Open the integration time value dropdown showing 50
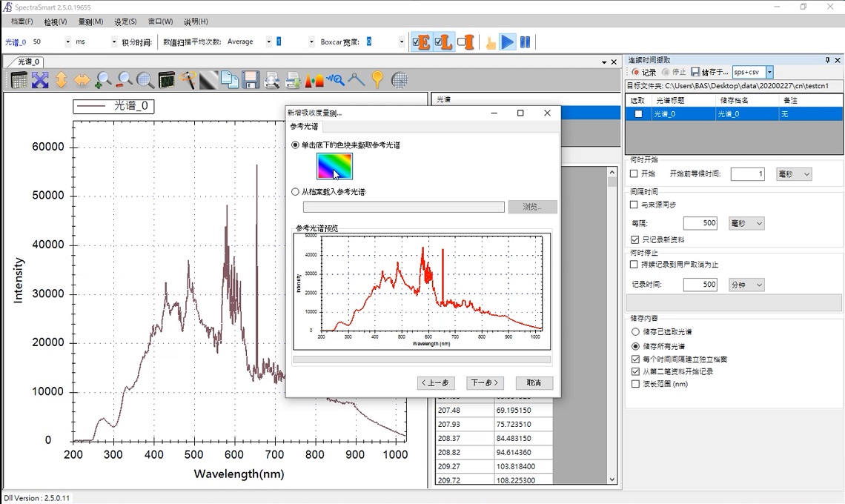Screen dimensions: 845x504 tap(68, 42)
